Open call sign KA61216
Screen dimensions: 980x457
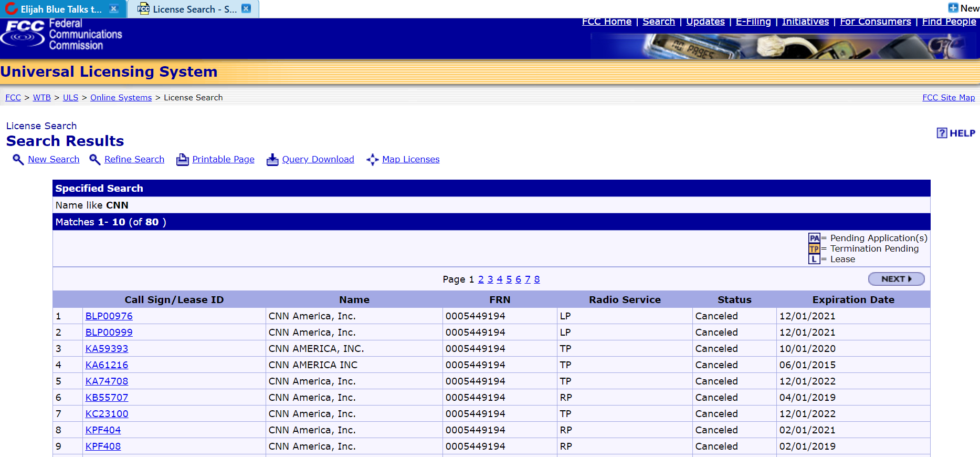coord(107,365)
